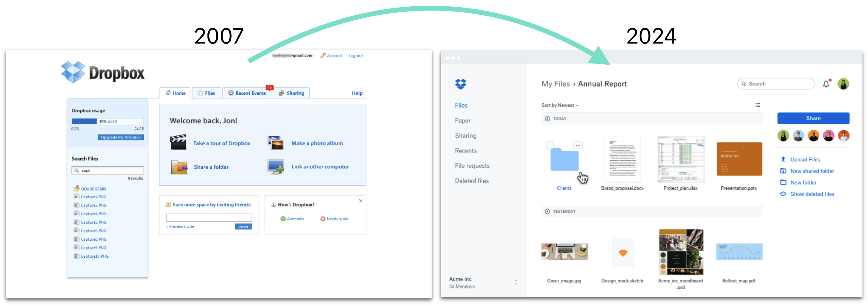Click the Design_mock.sketch diamond icon
This screenshot has width=868, height=306.
tap(623, 252)
